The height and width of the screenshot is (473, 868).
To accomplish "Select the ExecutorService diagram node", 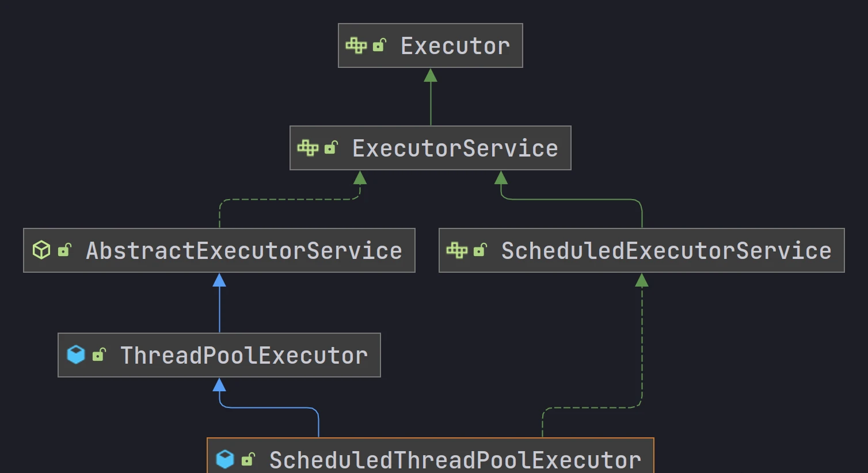I will pyautogui.click(x=455, y=148).
